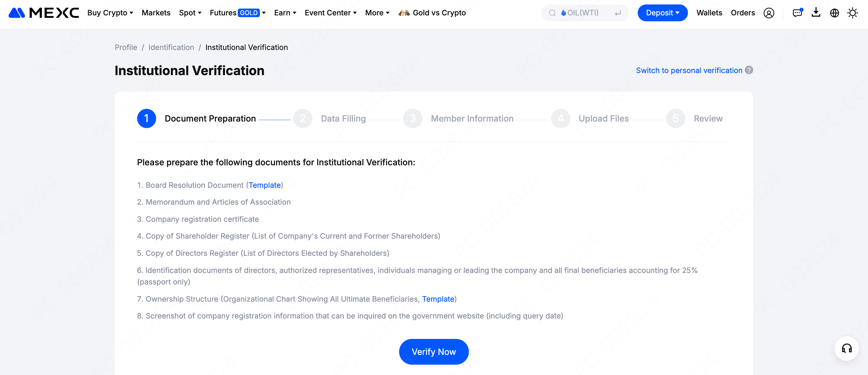Open the user profile icon
Screen dimensions: 868x375
coord(769,13)
